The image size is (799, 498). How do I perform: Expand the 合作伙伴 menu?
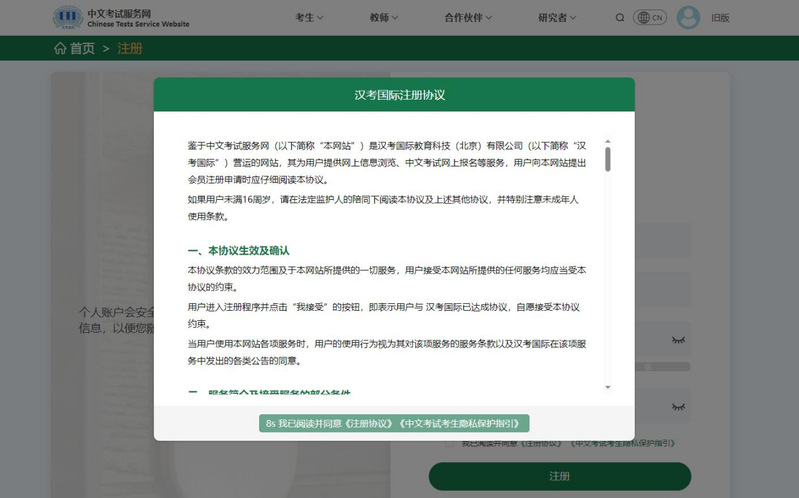coord(468,17)
